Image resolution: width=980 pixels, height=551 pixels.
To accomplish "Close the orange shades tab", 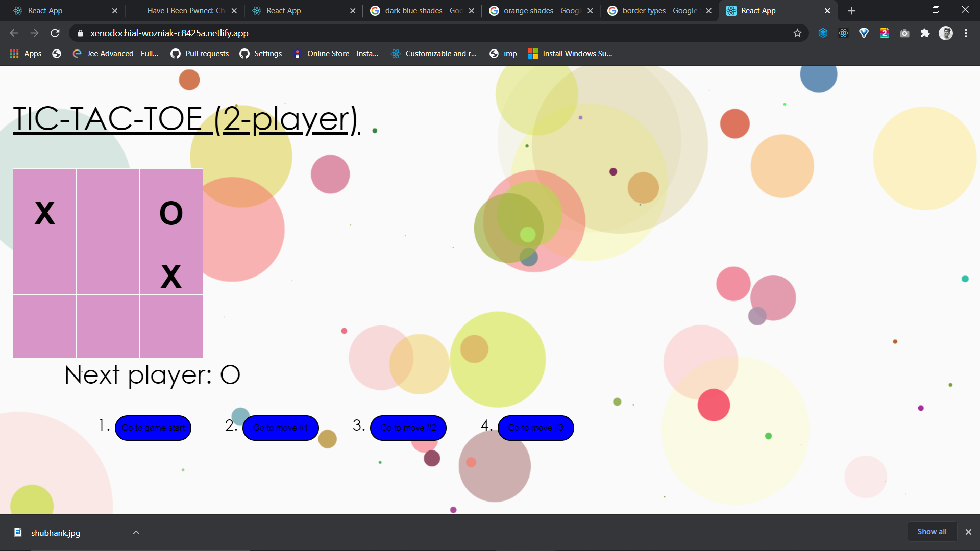I will [x=590, y=11].
